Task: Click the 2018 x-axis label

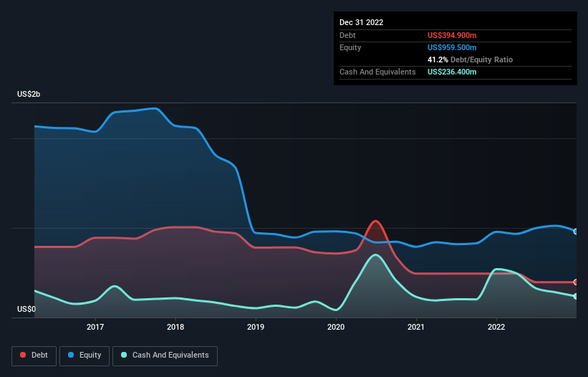Action: [175, 327]
